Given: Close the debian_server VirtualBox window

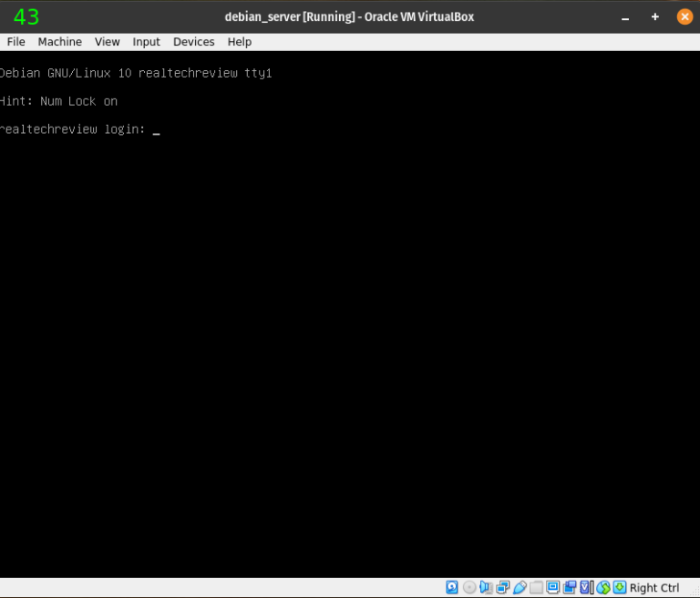Looking at the screenshot, I should pos(685,17).
